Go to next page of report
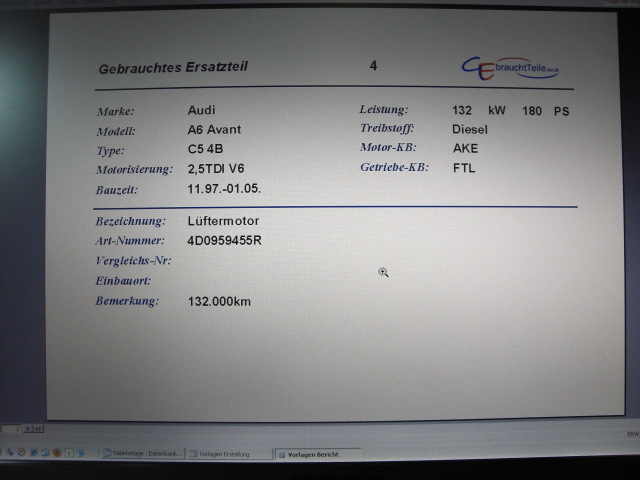Viewport: 640px width, 480px height. point(27,428)
